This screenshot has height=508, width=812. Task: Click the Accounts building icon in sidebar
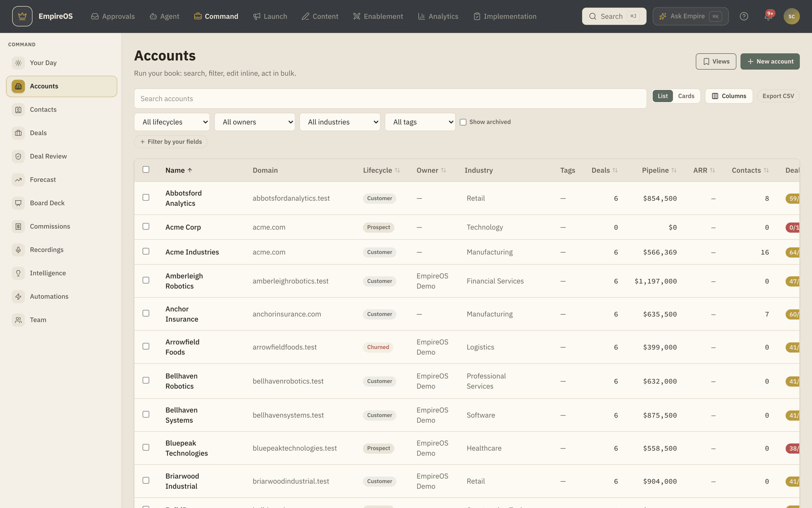point(18,86)
